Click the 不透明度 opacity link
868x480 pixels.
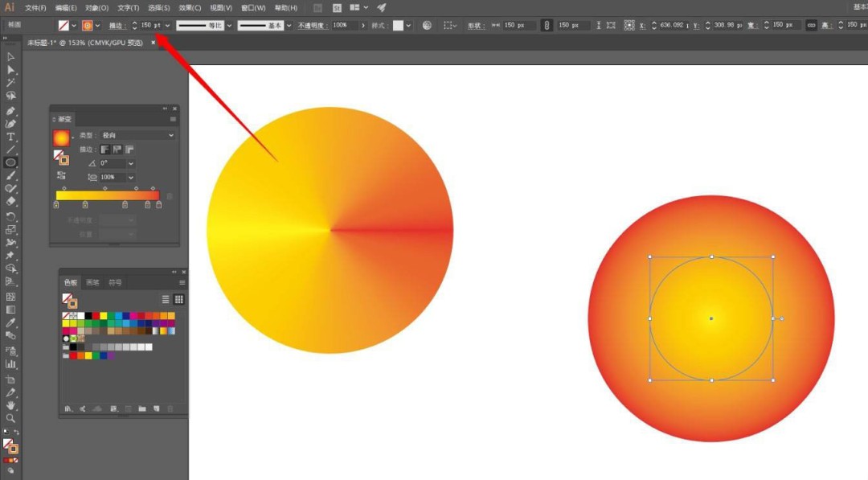tap(311, 26)
